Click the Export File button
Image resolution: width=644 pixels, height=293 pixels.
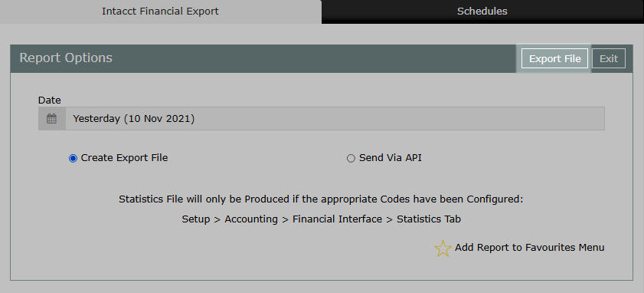click(555, 59)
